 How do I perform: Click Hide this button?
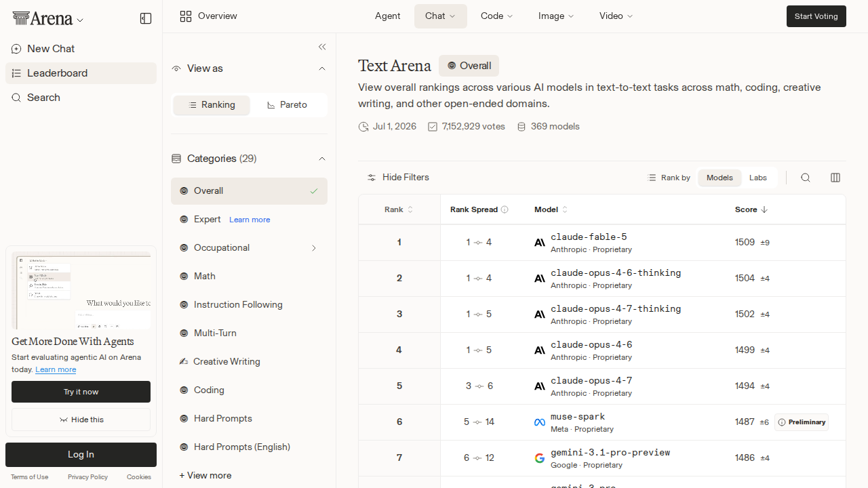coord(81,420)
